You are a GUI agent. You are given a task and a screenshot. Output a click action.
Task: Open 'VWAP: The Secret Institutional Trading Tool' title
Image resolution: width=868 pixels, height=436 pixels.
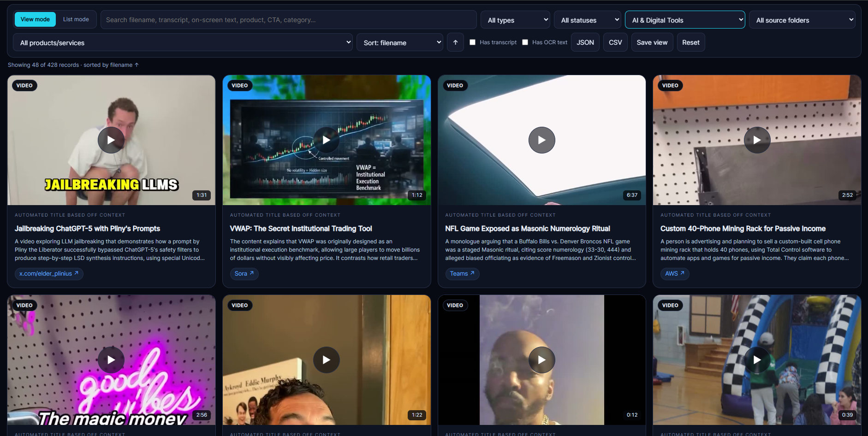click(x=301, y=229)
